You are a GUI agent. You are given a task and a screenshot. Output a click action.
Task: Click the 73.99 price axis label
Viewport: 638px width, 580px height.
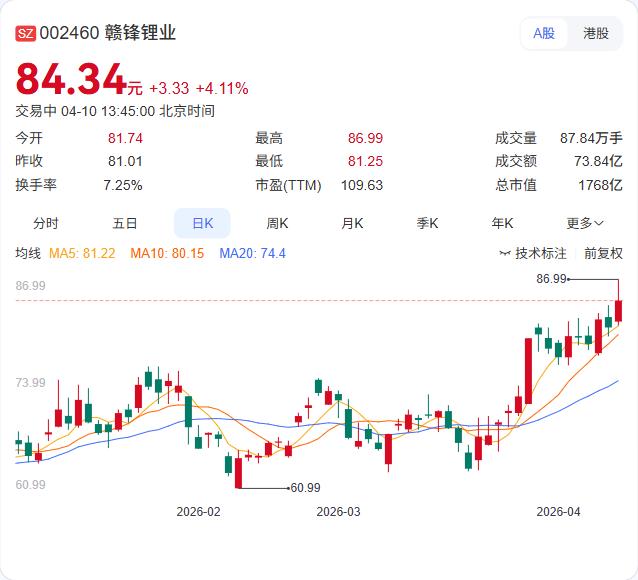pyautogui.click(x=31, y=383)
